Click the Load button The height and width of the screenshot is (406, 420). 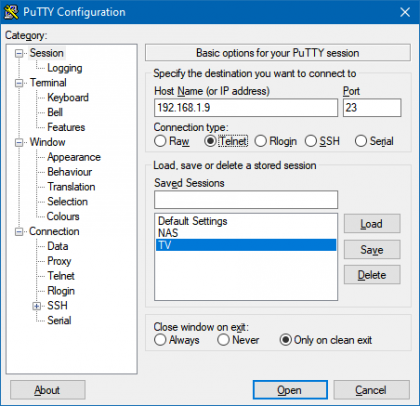click(372, 224)
